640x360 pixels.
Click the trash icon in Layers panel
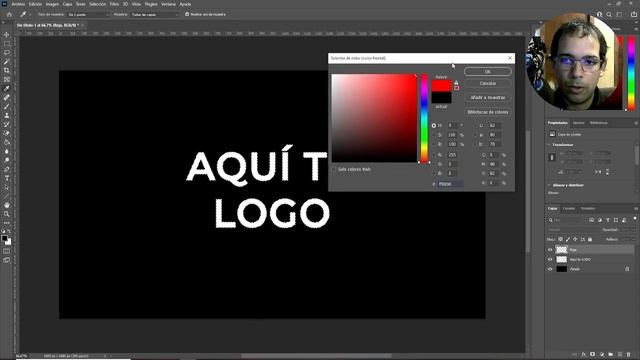[629, 354]
